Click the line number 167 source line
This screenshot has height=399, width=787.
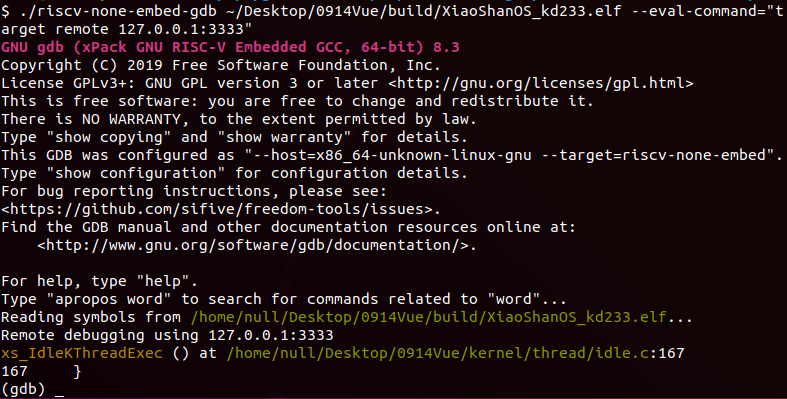41,371
